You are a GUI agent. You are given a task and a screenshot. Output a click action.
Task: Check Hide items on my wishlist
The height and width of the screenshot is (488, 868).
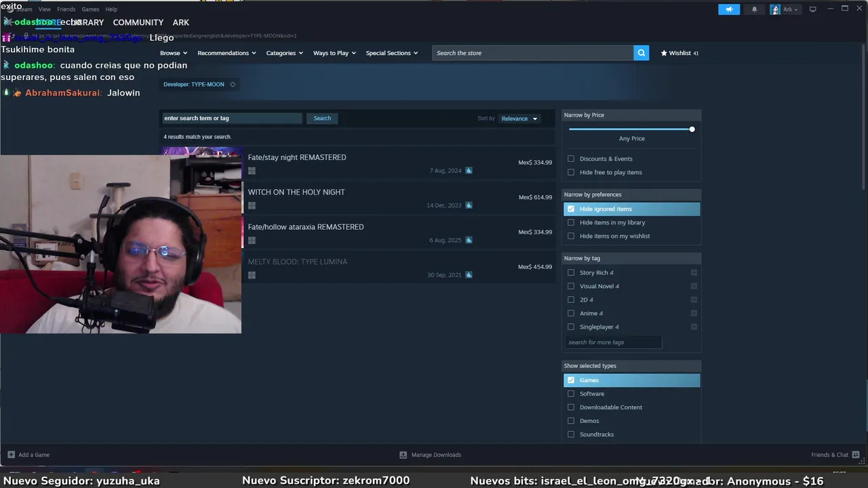click(571, 236)
